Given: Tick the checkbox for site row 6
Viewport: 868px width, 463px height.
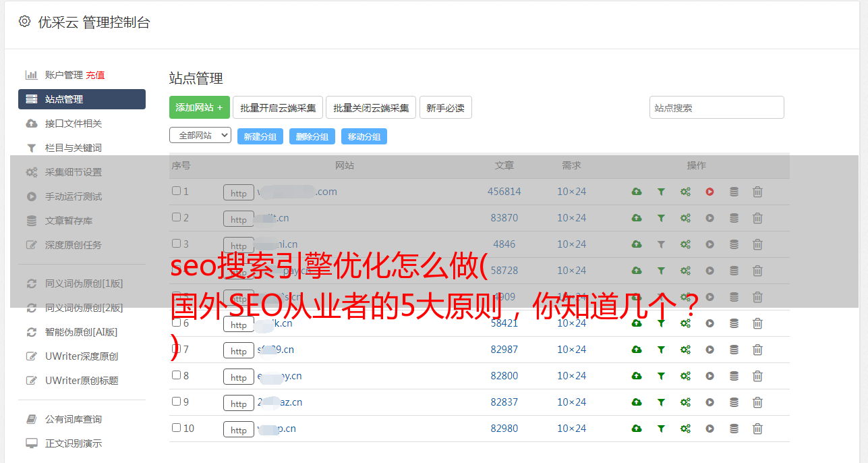Looking at the screenshot, I should [176, 323].
